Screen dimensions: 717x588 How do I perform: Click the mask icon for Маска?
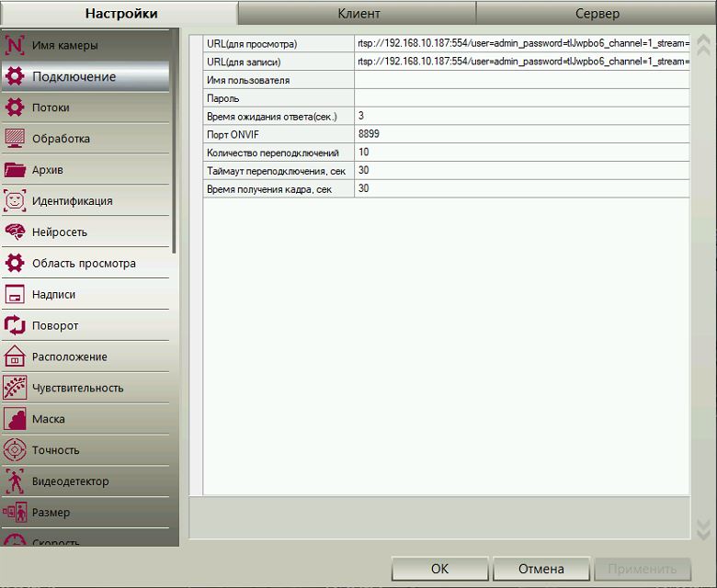15,419
